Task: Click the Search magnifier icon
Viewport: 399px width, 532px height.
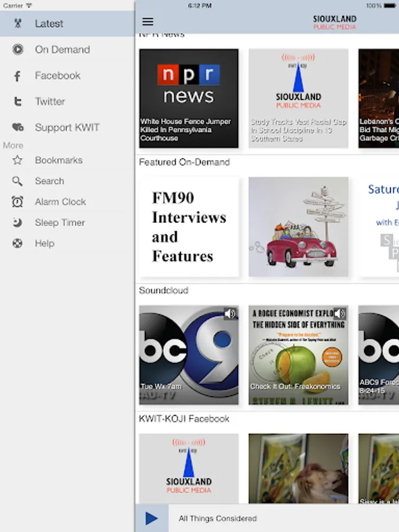Action: point(17,181)
